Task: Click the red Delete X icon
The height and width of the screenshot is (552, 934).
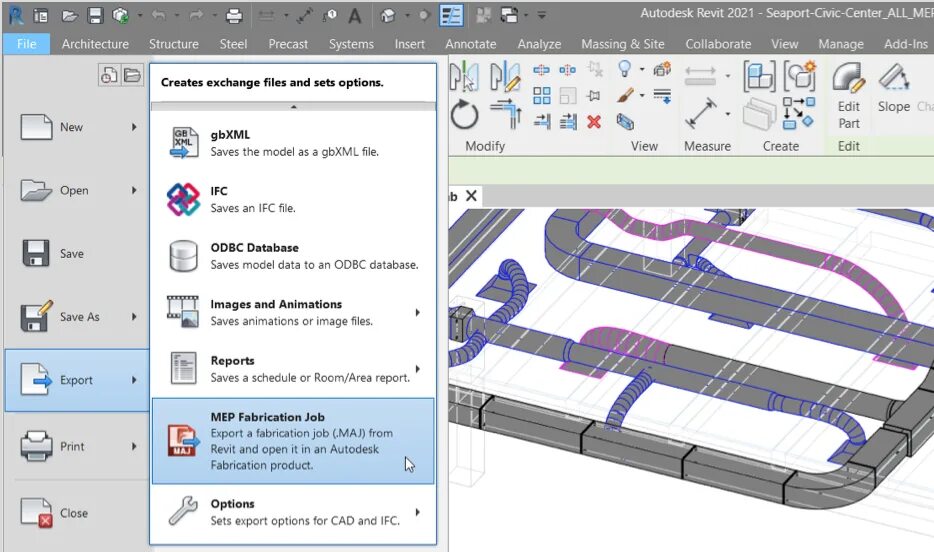Action: click(x=593, y=122)
